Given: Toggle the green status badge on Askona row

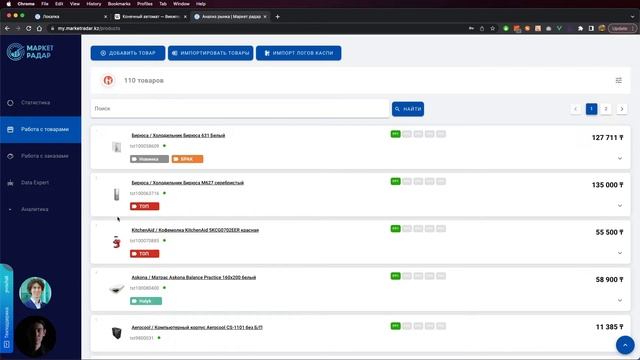Looking at the screenshot, I should [396, 276].
